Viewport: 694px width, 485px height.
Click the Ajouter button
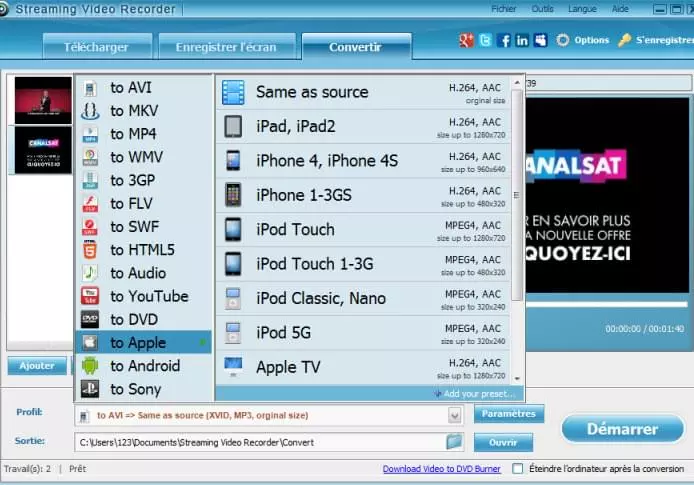click(37, 366)
